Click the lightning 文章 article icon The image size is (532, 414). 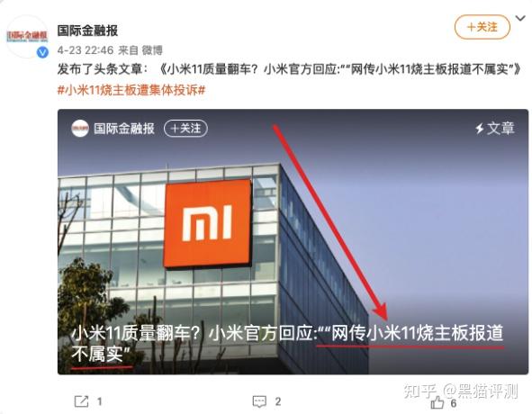[x=495, y=129]
